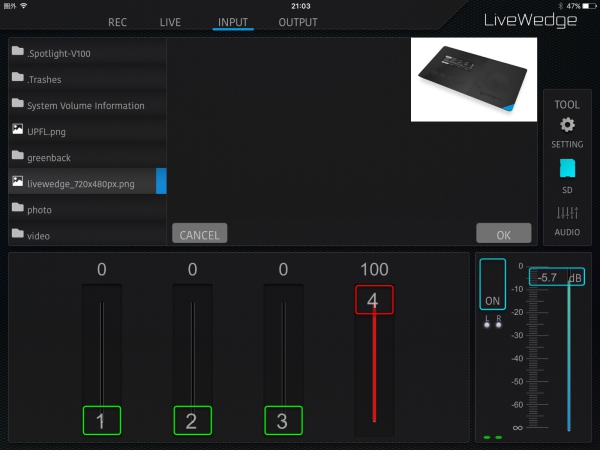Switch to the LIVE tab
The height and width of the screenshot is (450, 600).
click(170, 22)
